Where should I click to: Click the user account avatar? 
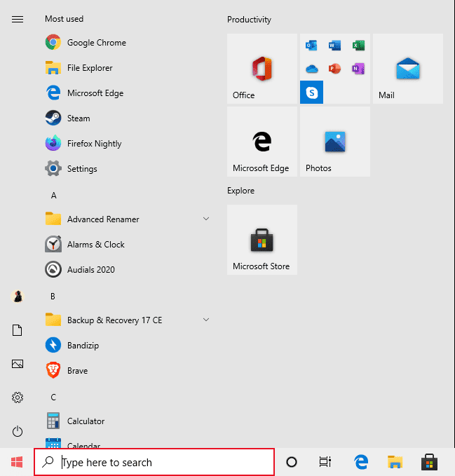(18, 297)
